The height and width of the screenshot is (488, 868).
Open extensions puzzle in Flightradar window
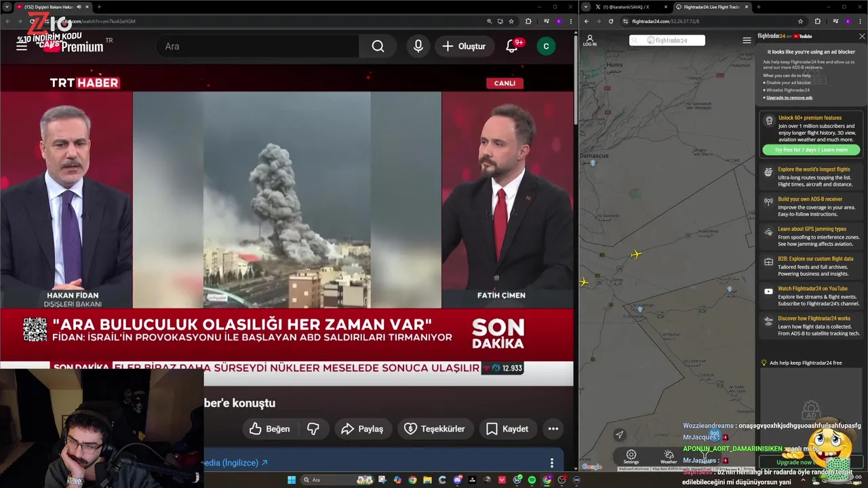point(817,21)
